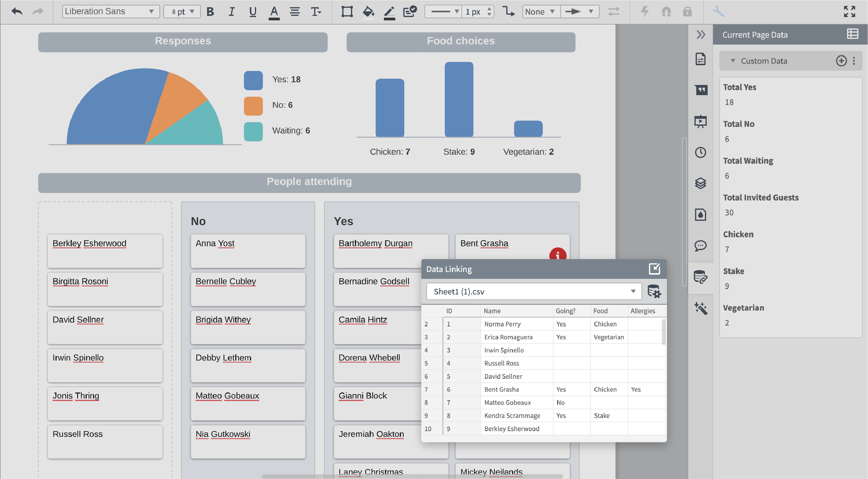Click the swap arrow endpoints icon
This screenshot has width=868, height=479.
pyautogui.click(x=614, y=12)
